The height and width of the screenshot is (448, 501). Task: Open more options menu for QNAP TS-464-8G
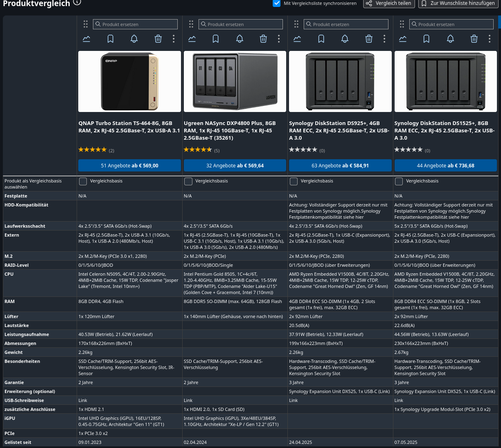click(174, 39)
